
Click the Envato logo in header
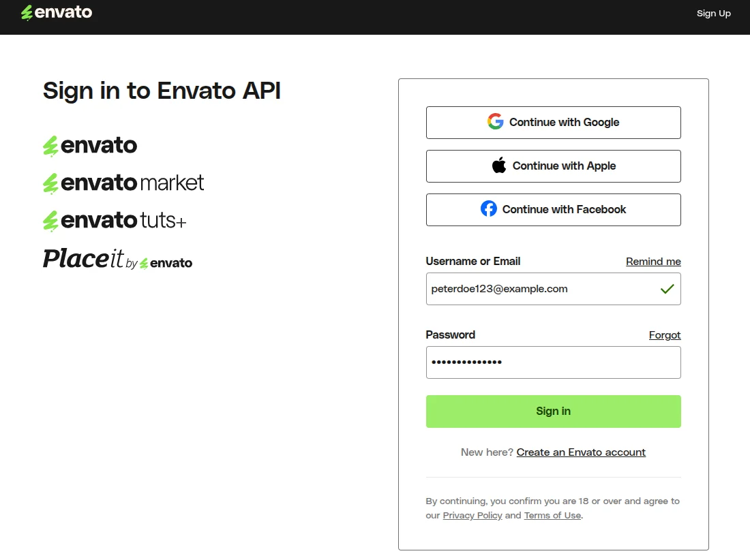[x=57, y=12]
